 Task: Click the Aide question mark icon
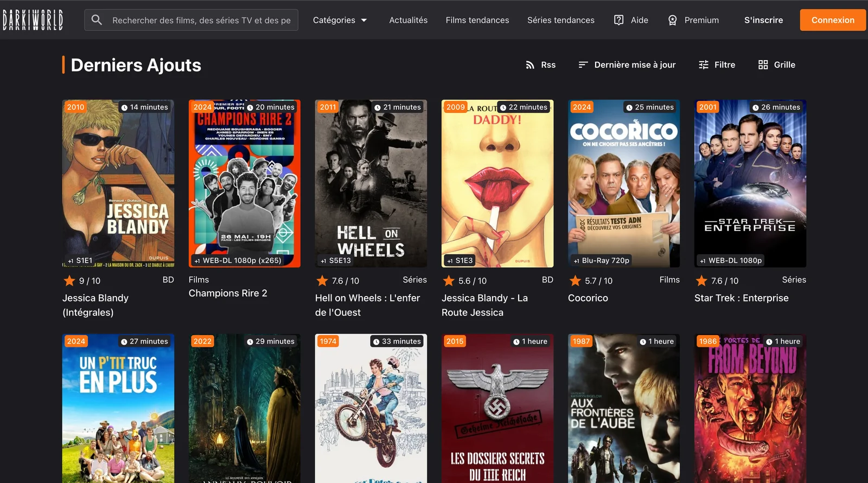[618, 20]
